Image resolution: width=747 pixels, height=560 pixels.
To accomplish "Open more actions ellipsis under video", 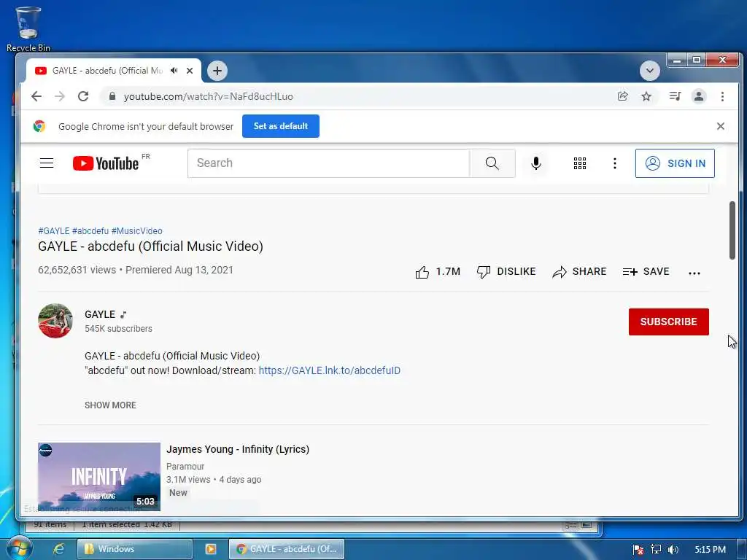I will point(694,273).
